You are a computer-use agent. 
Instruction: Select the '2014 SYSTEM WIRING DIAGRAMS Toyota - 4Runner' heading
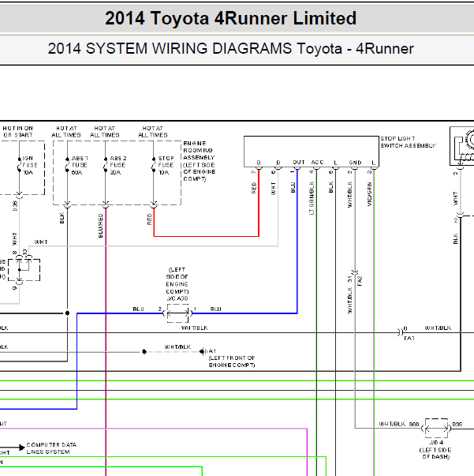(231, 49)
